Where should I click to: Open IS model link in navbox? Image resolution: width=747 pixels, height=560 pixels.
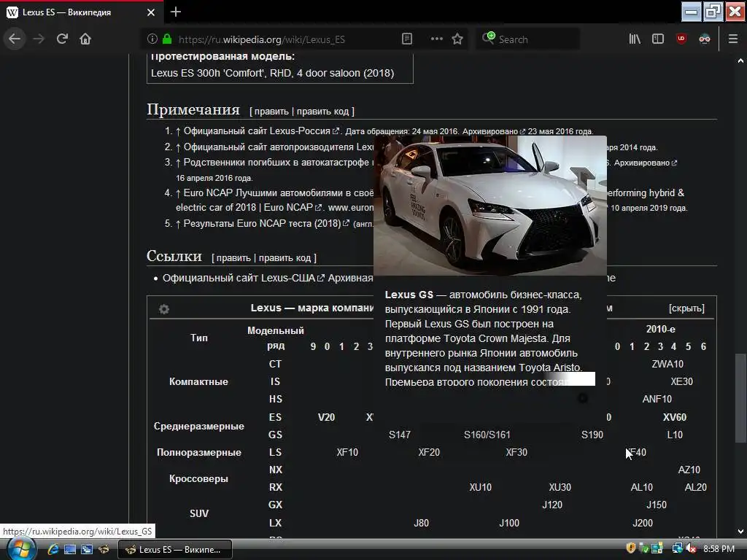point(275,382)
